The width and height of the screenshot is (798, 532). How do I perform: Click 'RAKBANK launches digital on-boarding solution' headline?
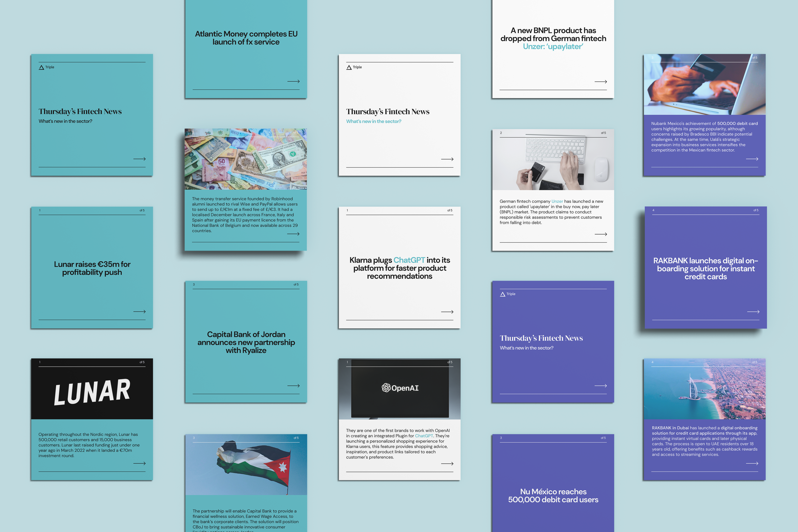pos(706,269)
